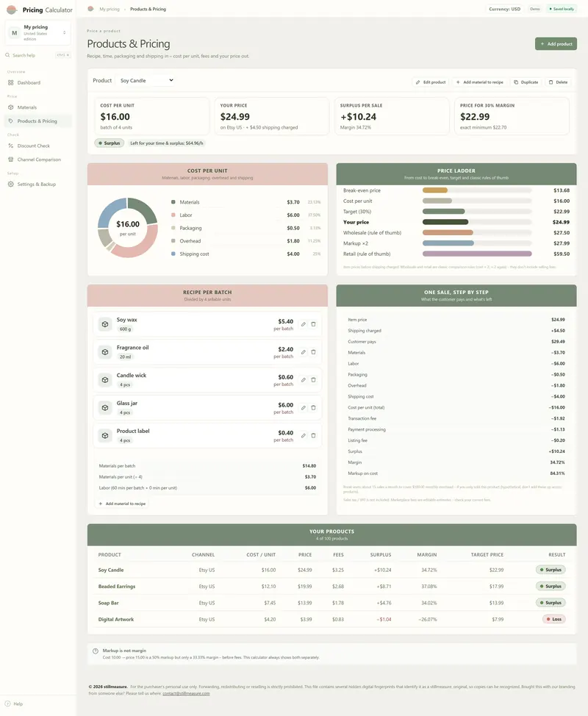
Task: Delete Soy wax from the recipe
Action: tap(313, 324)
